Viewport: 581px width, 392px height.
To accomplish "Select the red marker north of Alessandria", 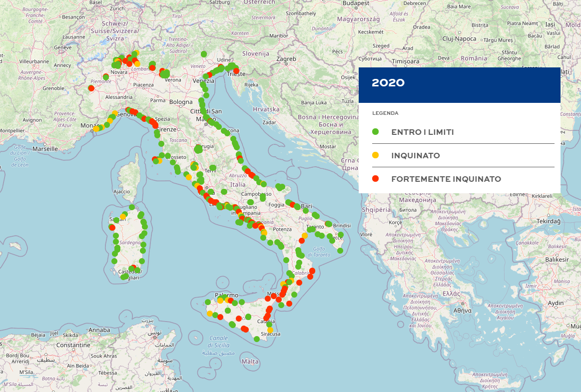I will 91,88.
